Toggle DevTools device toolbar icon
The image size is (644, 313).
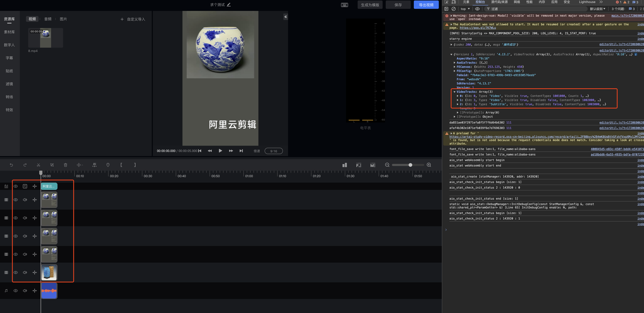pyautogui.click(x=454, y=2)
